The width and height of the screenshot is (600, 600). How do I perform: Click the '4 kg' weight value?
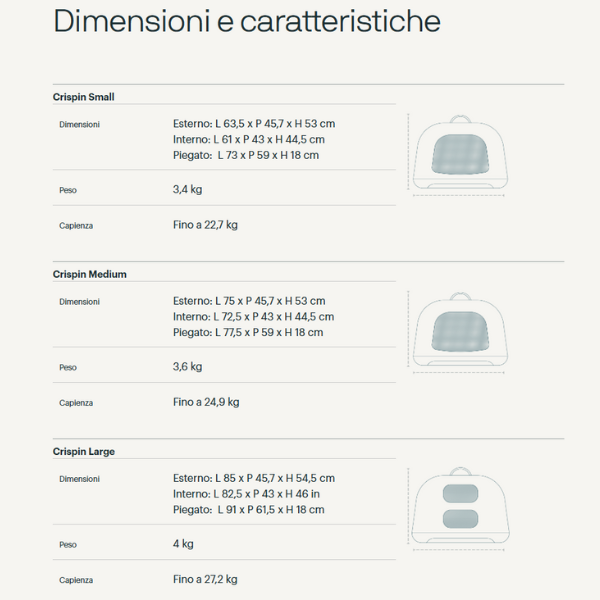183,544
